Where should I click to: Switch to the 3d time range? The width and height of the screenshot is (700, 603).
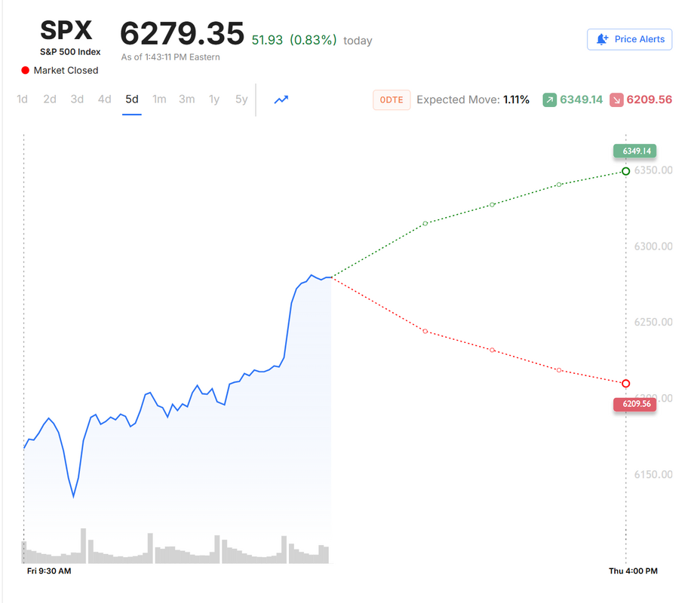[77, 99]
